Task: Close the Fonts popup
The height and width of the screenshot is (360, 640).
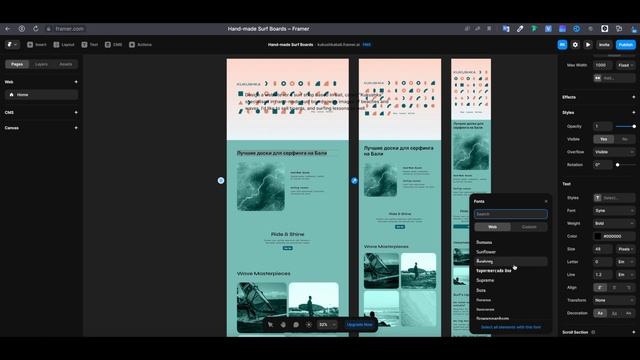Action: point(546,201)
